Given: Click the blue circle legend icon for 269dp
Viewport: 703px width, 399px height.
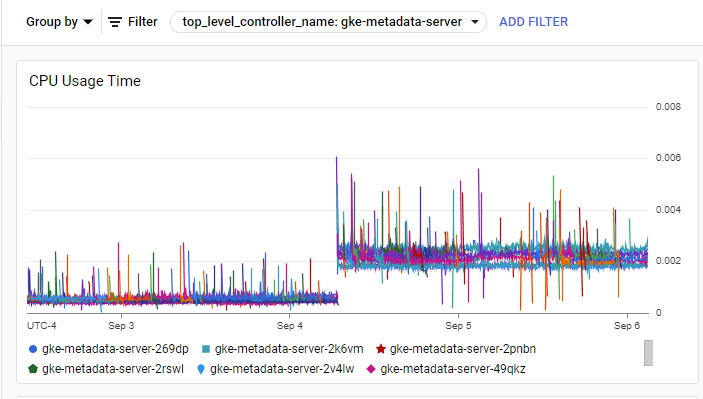Looking at the screenshot, I should tap(33, 349).
